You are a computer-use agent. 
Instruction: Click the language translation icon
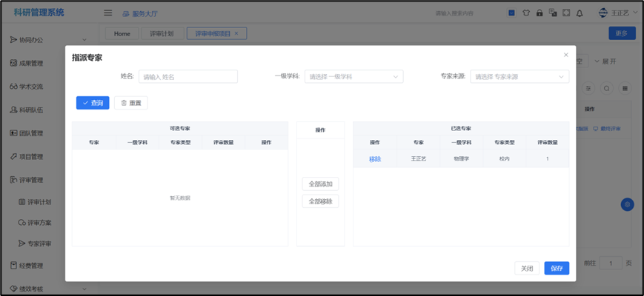pos(553,13)
